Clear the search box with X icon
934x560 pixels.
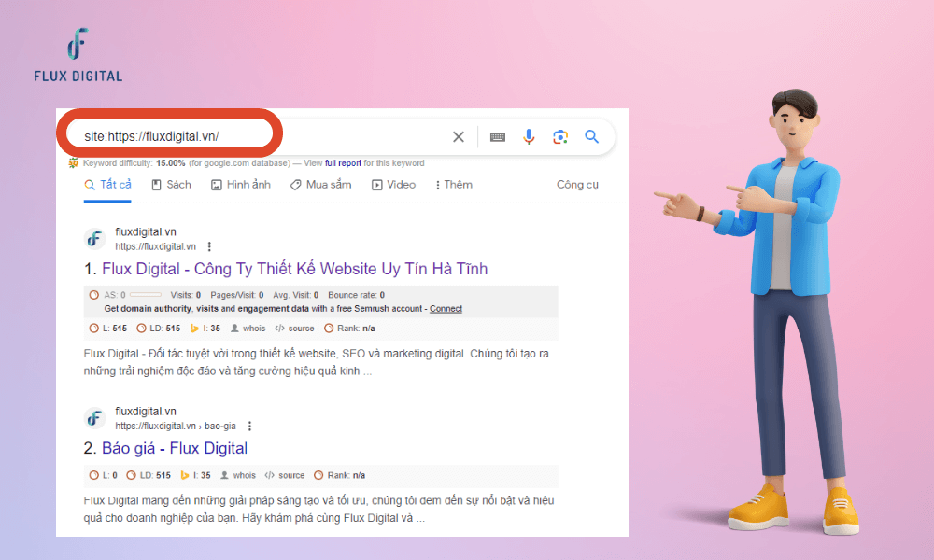[458, 137]
